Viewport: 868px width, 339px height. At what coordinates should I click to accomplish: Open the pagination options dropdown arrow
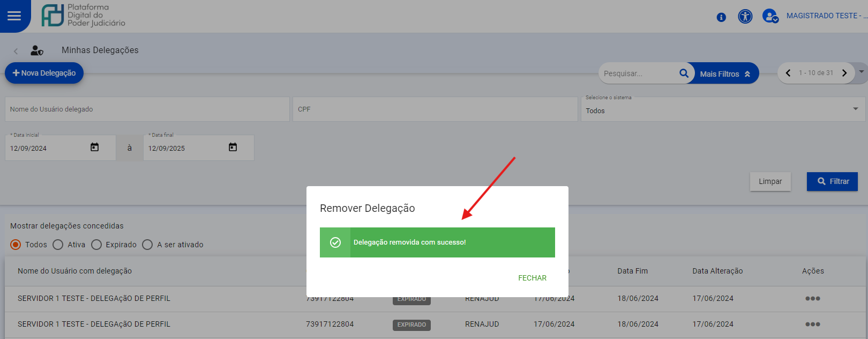(x=862, y=71)
